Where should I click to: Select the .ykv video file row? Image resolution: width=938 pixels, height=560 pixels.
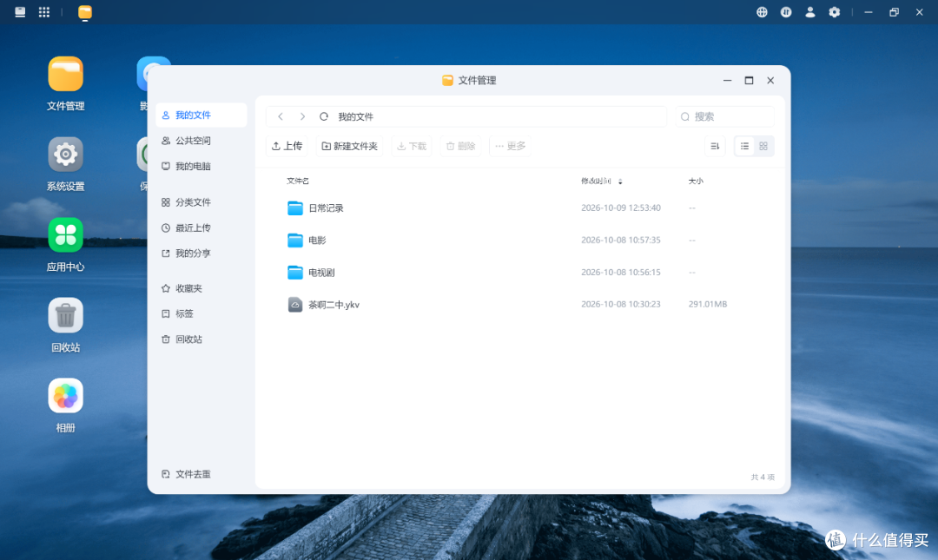coord(519,305)
